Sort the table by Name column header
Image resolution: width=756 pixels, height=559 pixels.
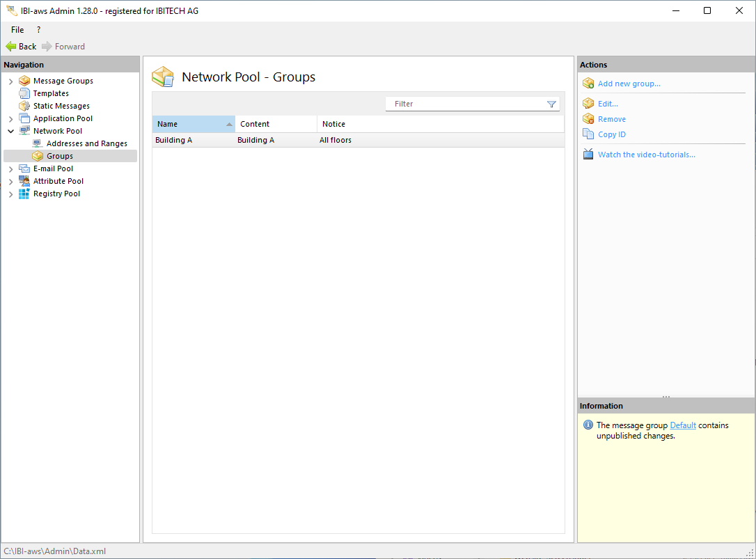coord(188,124)
